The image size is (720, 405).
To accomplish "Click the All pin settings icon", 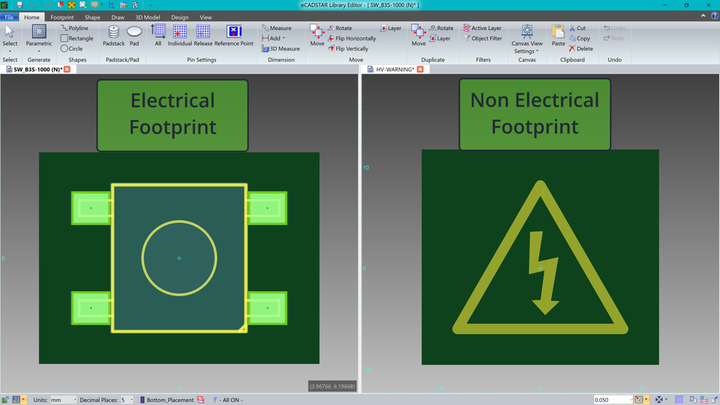I will 158,35.
